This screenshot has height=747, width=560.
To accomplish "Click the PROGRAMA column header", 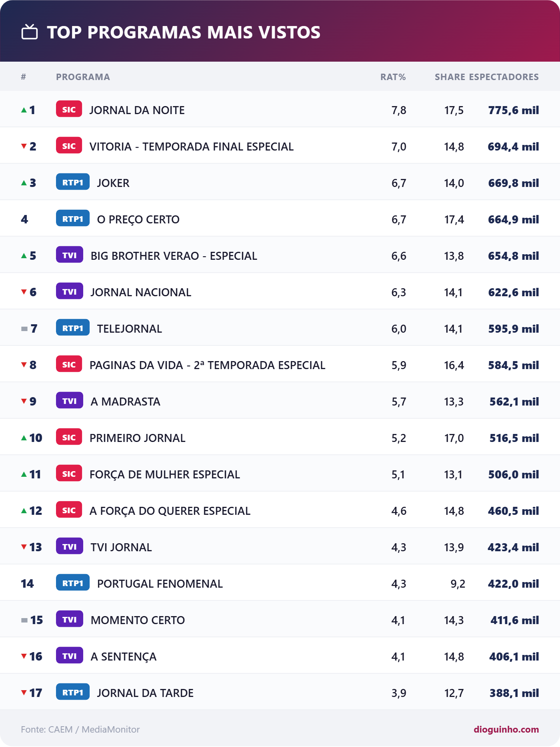I will pyautogui.click(x=83, y=77).
